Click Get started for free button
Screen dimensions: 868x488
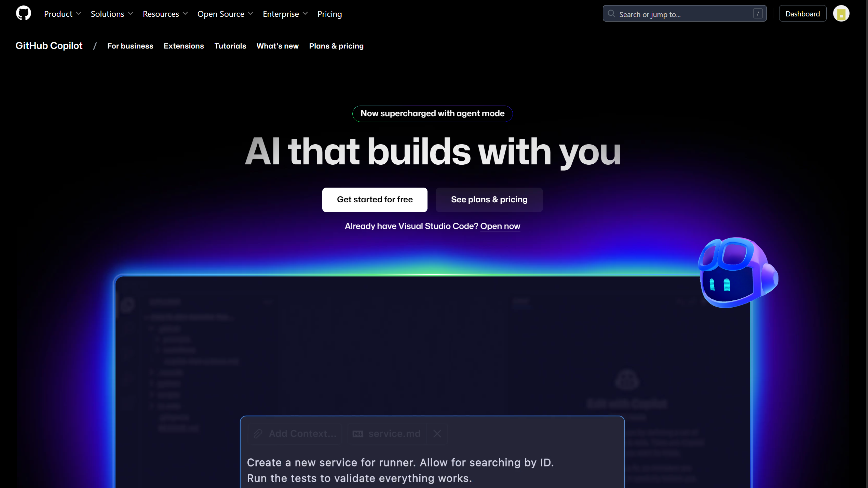(x=375, y=200)
